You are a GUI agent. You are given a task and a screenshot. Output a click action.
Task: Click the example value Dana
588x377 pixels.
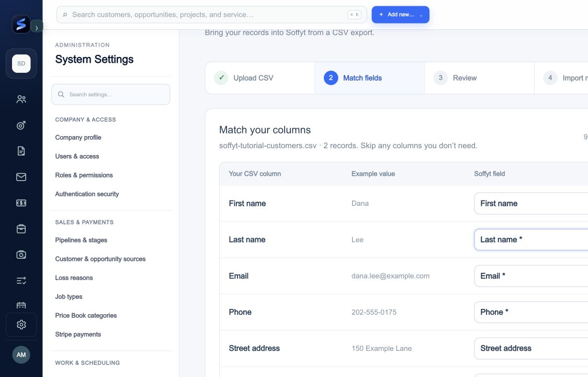point(360,203)
